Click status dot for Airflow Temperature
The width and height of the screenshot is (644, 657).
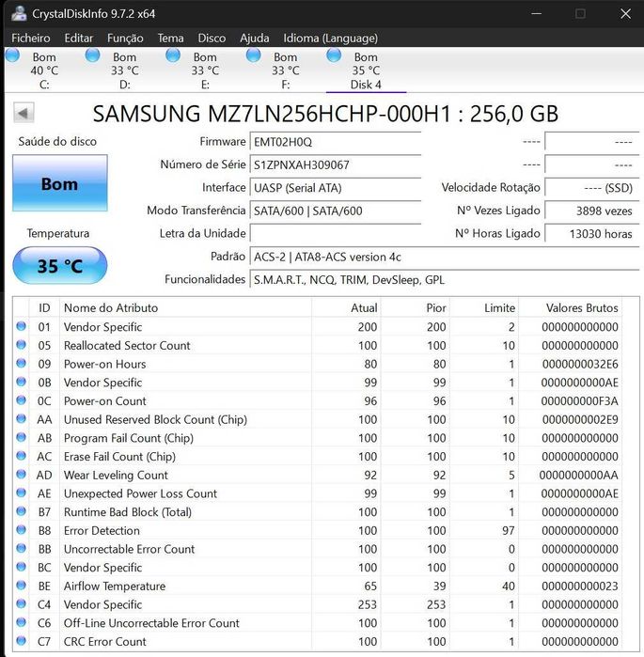pos(21,585)
